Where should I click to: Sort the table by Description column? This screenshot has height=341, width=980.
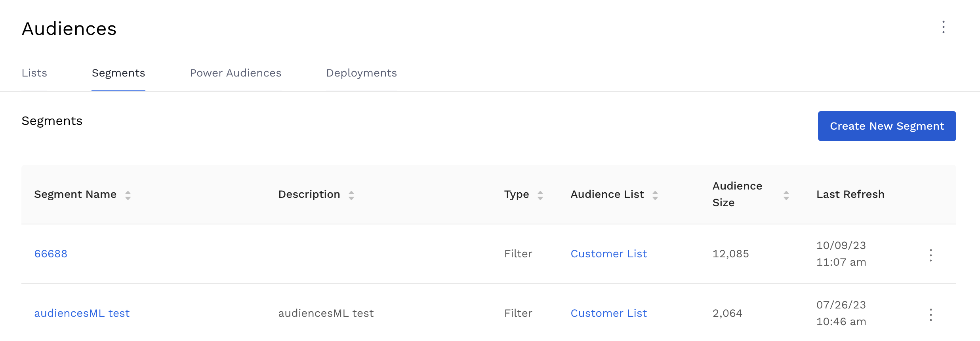point(351,195)
